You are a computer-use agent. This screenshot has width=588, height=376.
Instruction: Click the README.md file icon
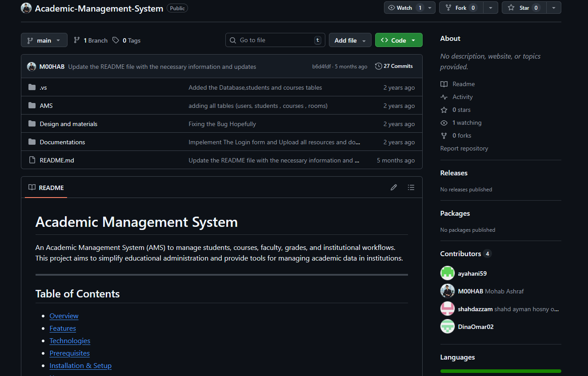click(x=32, y=160)
